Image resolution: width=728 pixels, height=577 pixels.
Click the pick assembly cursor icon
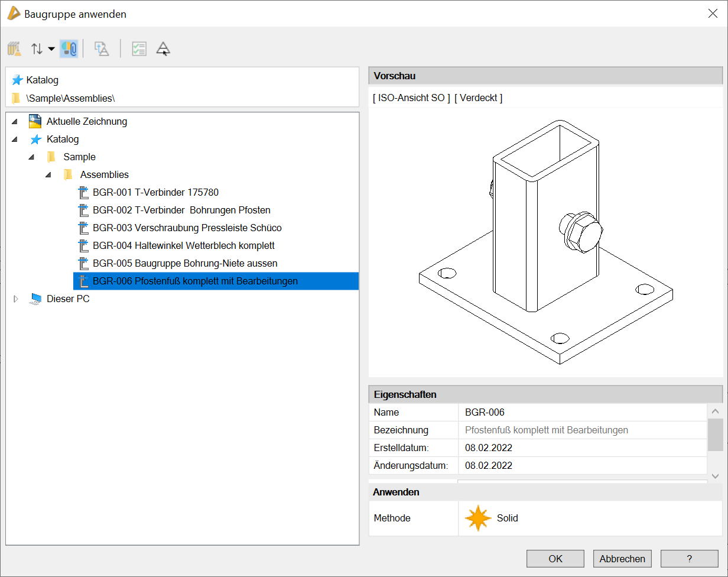pos(163,49)
